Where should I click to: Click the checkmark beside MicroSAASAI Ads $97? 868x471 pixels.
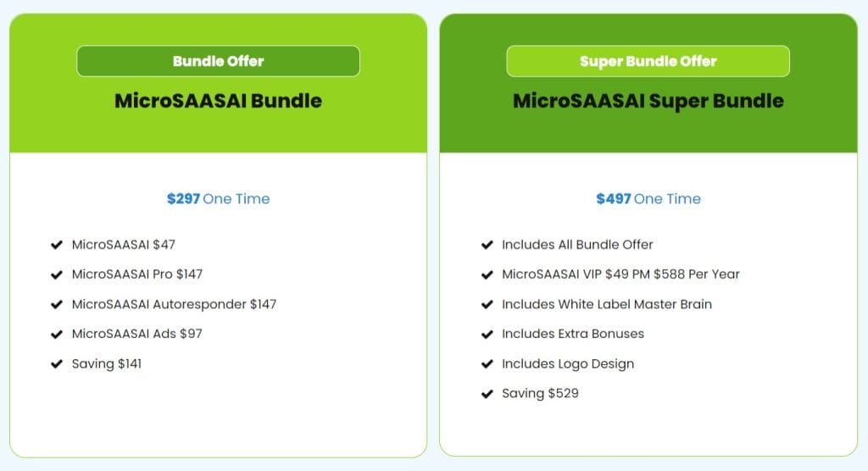click(57, 335)
